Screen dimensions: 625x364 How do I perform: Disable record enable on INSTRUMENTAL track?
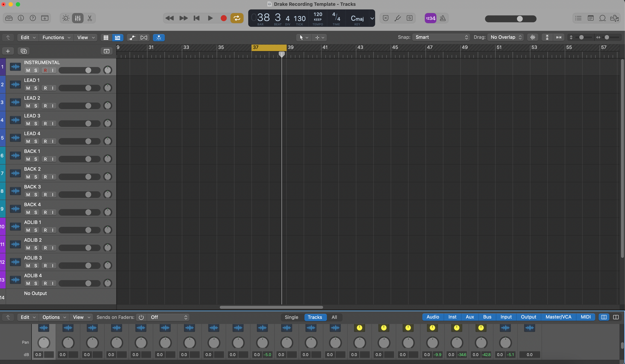pyautogui.click(x=45, y=70)
